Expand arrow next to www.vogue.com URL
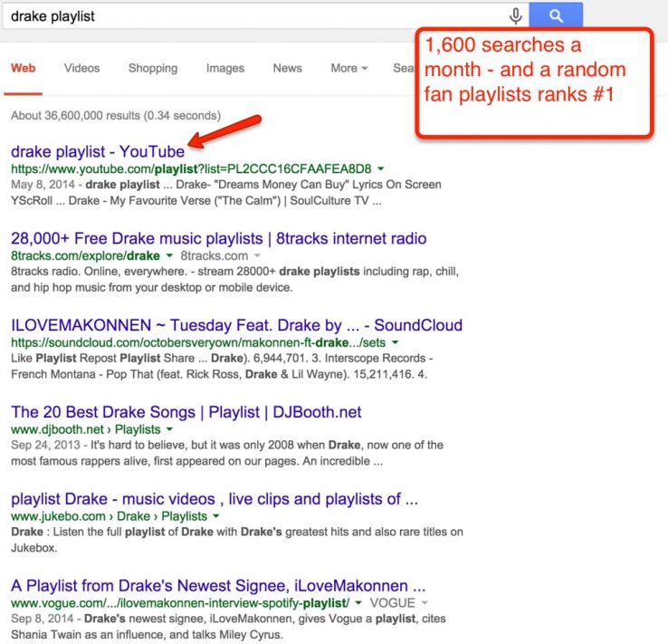 pyautogui.click(x=358, y=602)
